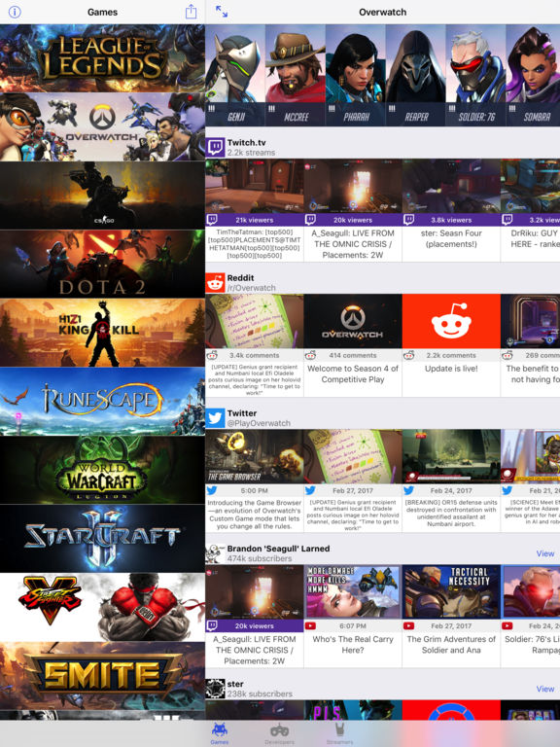The height and width of the screenshot is (747, 560).
Task: Tap the ster channel avatar icon
Action: 215,689
